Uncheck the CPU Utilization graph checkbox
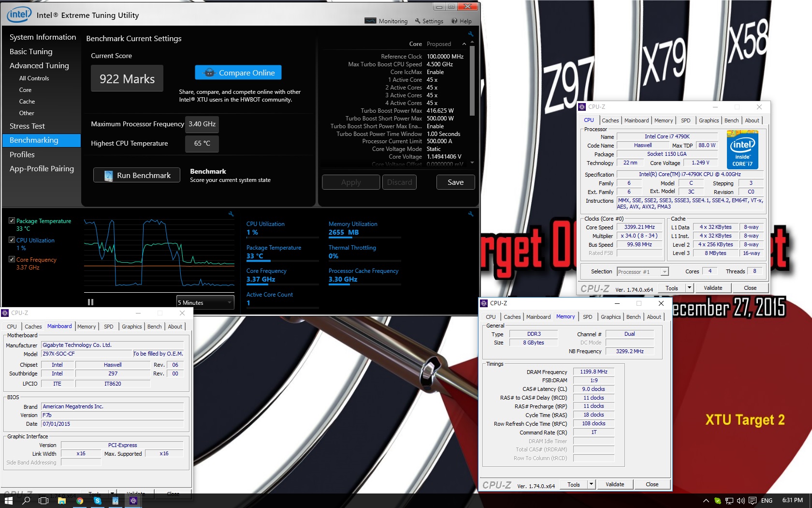 [x=12, y=240]
